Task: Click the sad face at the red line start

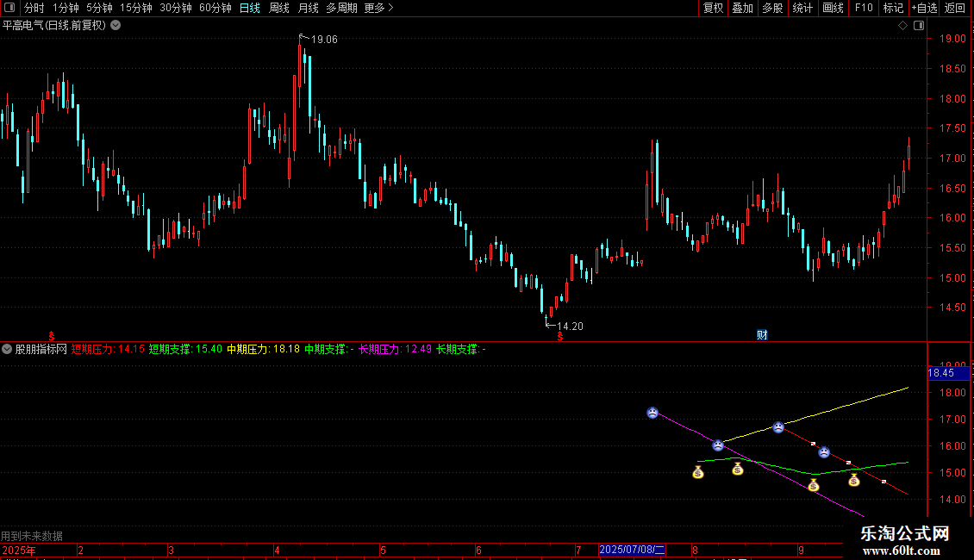Action: [778, 427]
